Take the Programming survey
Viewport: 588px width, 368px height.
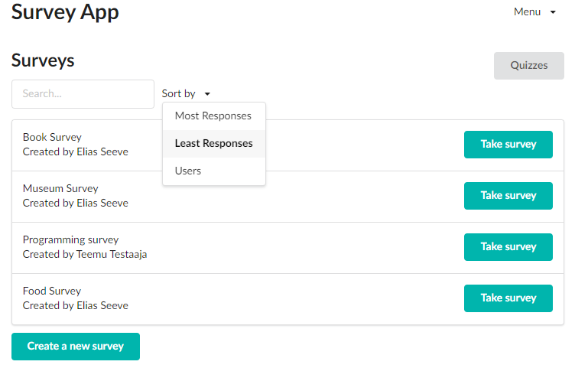pyautogui.click(x=508, y=247)
